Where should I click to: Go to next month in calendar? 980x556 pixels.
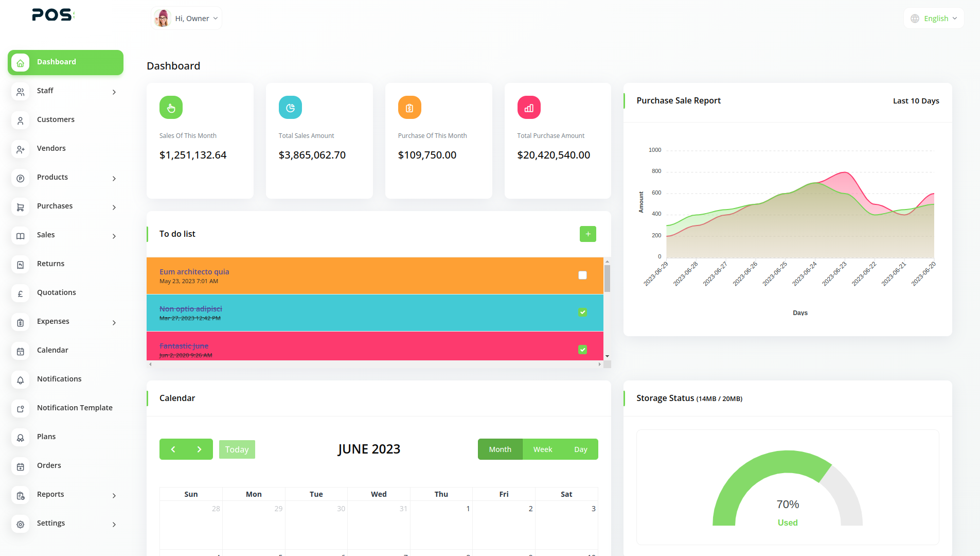[200, 449]
